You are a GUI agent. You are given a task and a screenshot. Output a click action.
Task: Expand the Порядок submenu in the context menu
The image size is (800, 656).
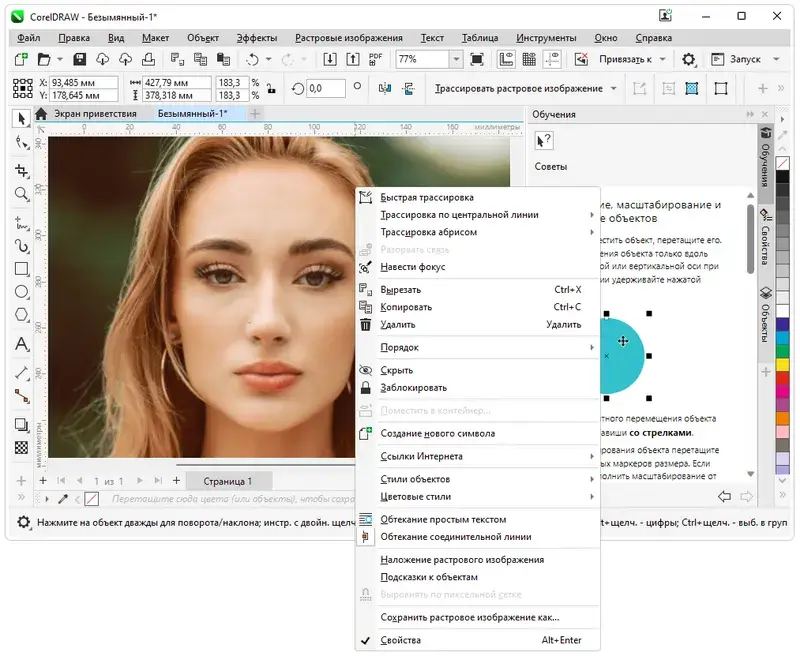[418, 347]
